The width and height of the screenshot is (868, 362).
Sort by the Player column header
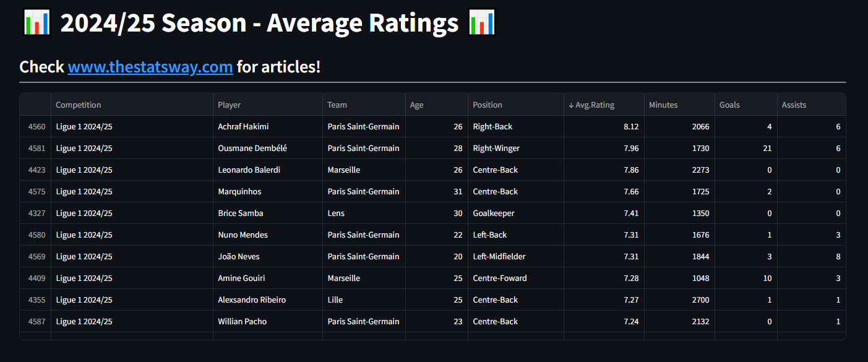coord(268,105)
